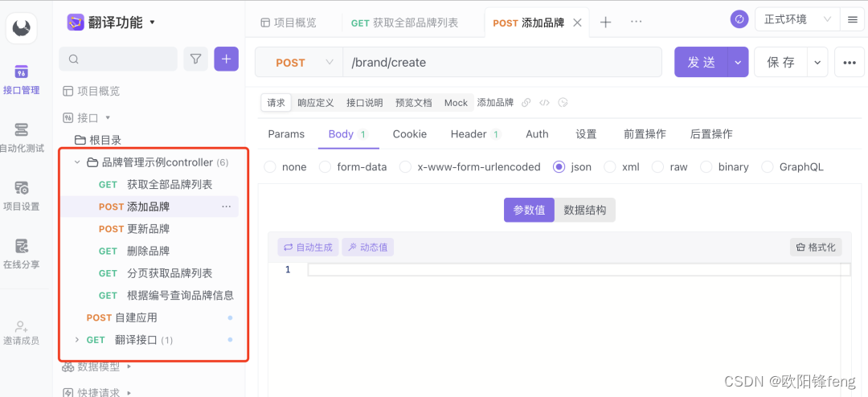Screen dimensions: 868x397
Task: Click the Apifox logo at top left
Action: pos(21,27)
